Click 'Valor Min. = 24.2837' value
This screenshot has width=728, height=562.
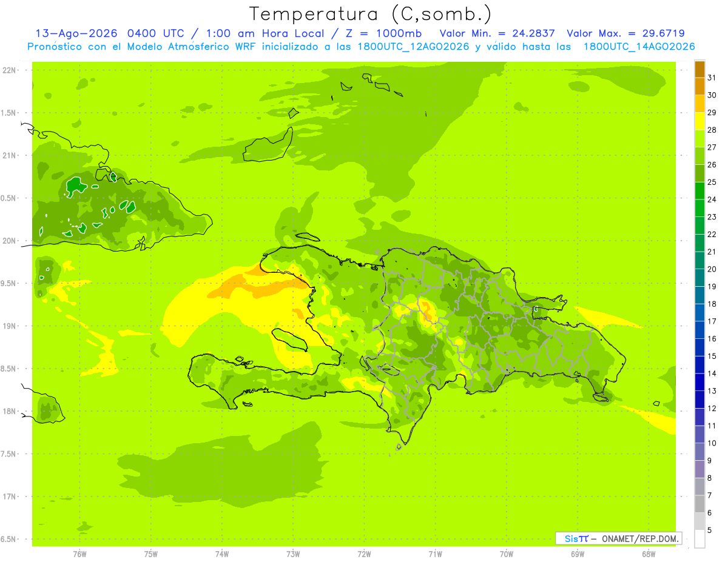(497, 33)
